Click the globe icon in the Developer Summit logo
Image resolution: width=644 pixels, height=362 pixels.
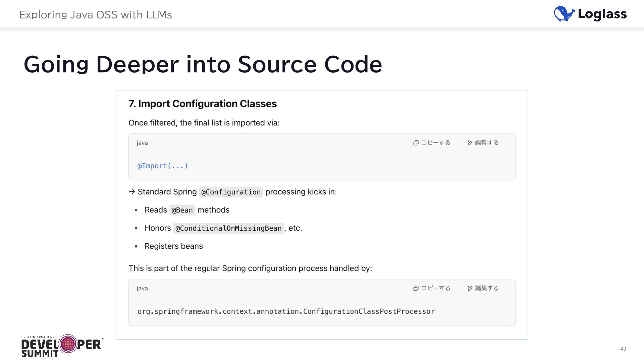[68, 344]
